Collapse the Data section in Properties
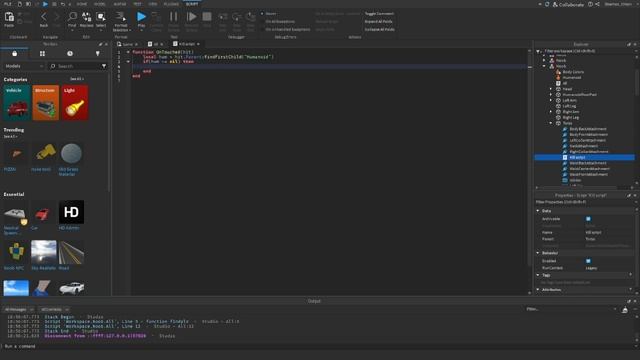The height and width of the screenshot is (360, 640). (x=538, y=211)
